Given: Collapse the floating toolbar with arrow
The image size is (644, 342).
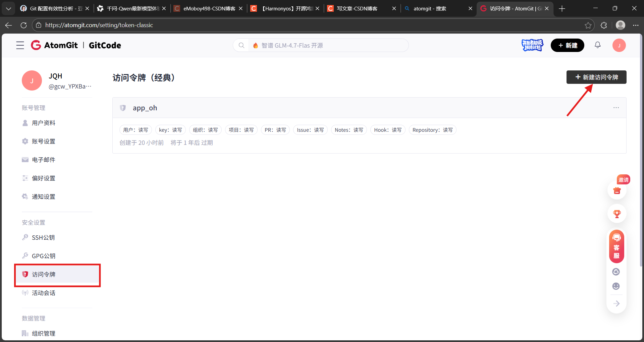Looking at the screenshot, I should point(616,304).
